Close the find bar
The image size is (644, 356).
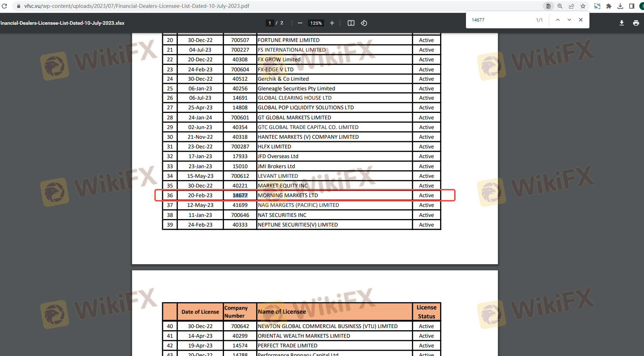click(581, 20)
